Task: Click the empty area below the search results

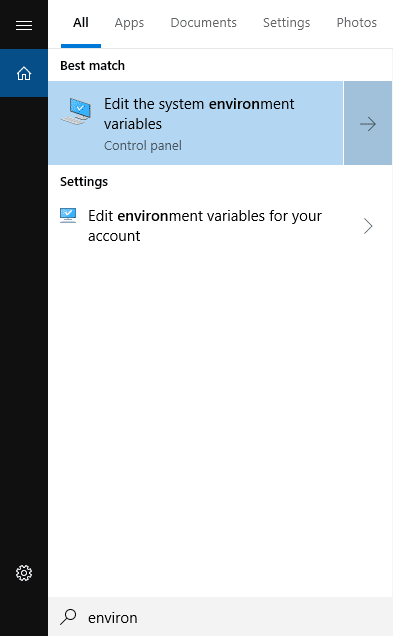Action: pos(220,422)
